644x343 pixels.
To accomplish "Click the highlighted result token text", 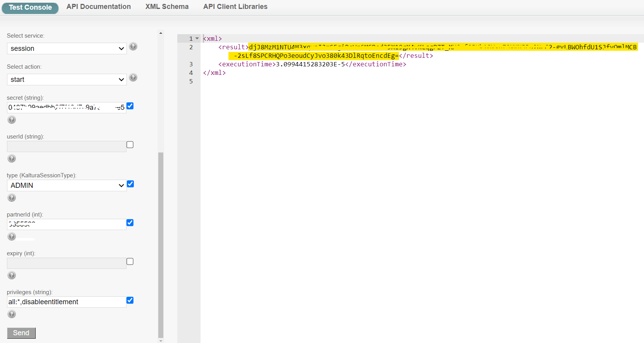I will (x=433, y=51).
